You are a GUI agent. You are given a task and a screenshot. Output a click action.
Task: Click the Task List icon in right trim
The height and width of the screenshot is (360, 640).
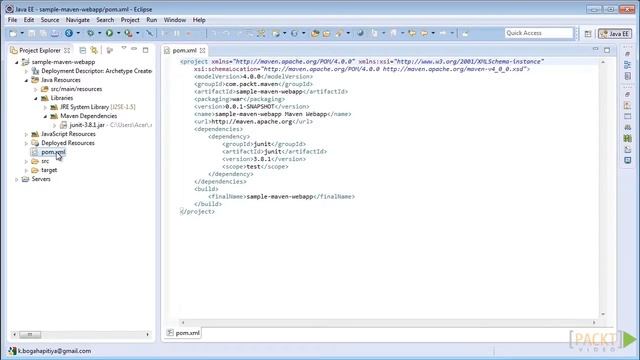(628, 76)
